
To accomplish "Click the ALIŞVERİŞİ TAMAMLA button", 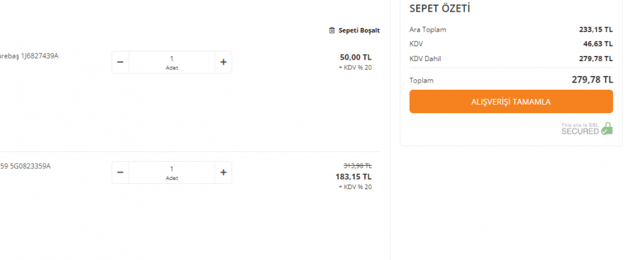I will (511, 101).
